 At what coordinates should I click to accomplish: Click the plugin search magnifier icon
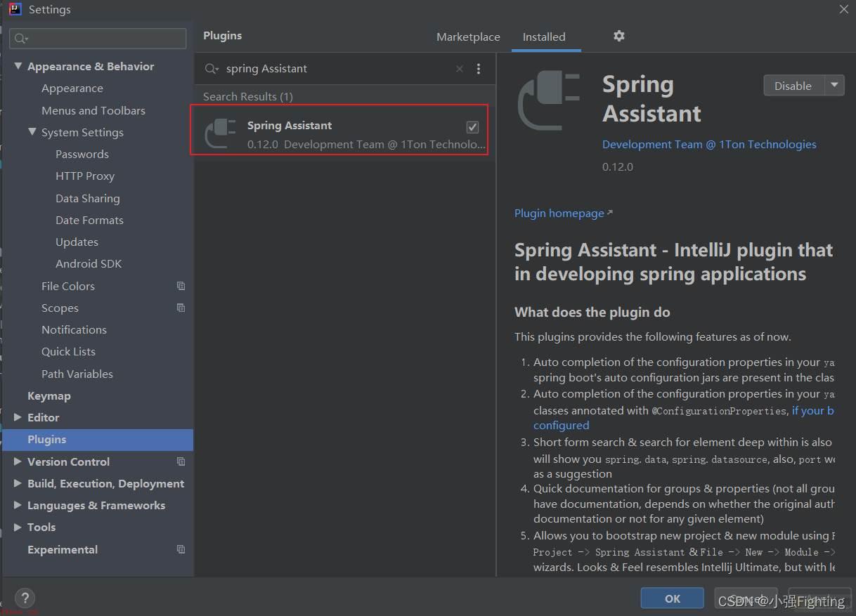211,69
